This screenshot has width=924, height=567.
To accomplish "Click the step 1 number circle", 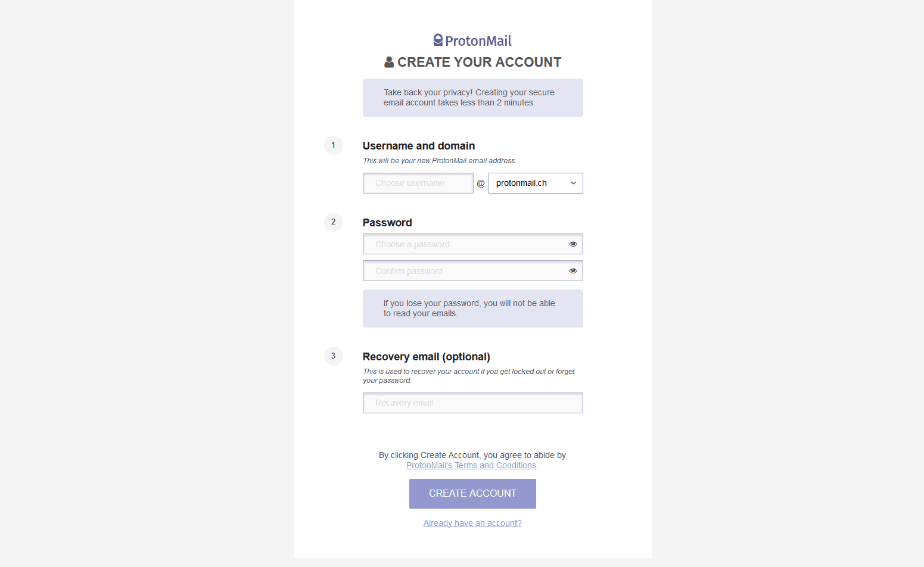I will coord(333,145).
